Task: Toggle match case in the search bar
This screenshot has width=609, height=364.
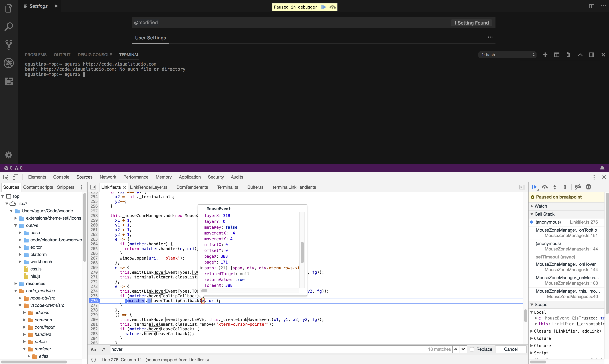Action: point(93,349)
